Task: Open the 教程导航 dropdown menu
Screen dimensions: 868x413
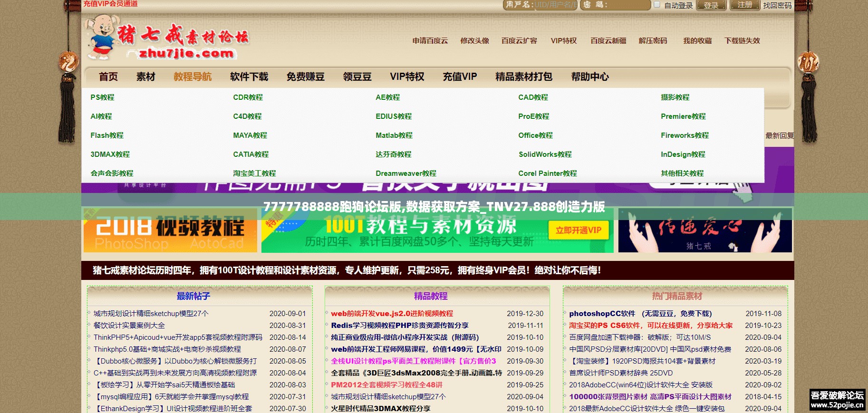Action: (x=193, y=77)
